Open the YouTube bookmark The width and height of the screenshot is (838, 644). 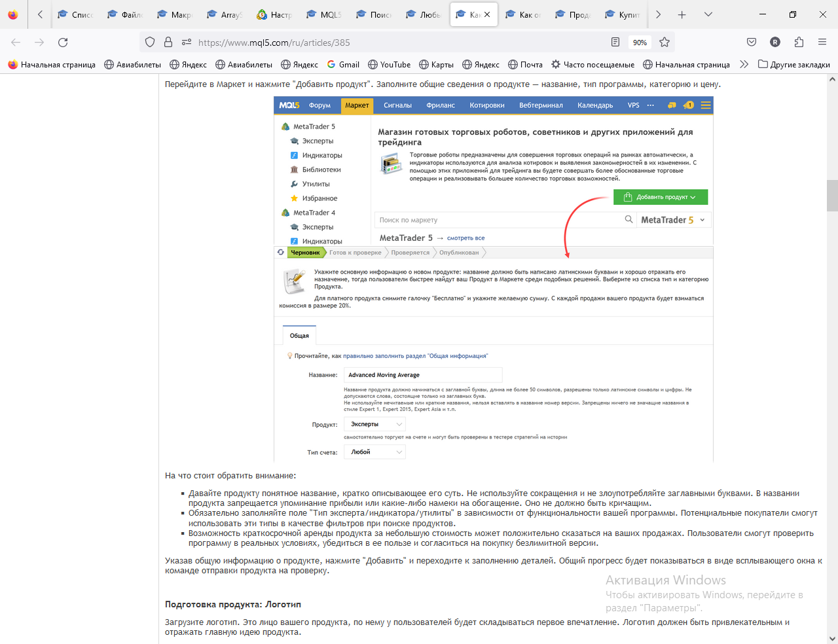(390, 65)
